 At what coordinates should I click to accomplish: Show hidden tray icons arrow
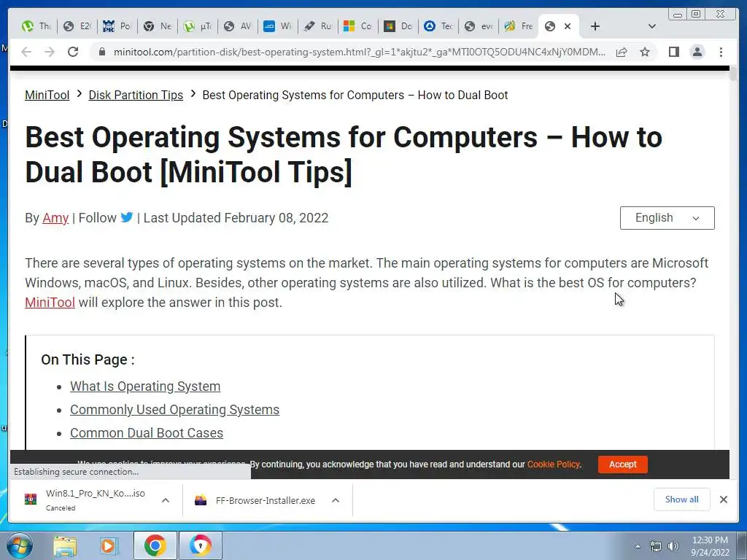coord(638,546)
